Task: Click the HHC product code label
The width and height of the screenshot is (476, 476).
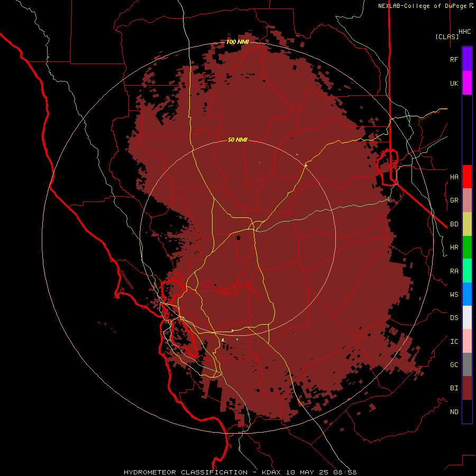Action: click(464, 32)
